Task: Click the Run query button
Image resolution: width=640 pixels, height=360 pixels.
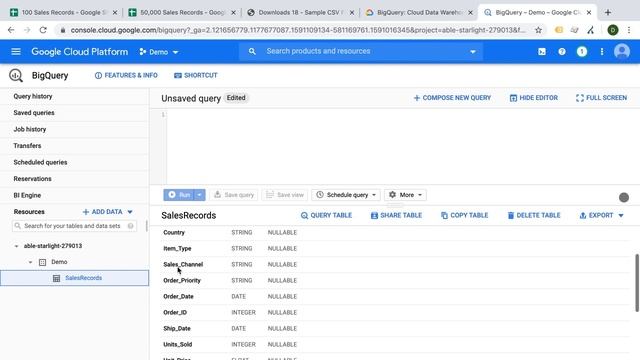Action: coord(179,195)
